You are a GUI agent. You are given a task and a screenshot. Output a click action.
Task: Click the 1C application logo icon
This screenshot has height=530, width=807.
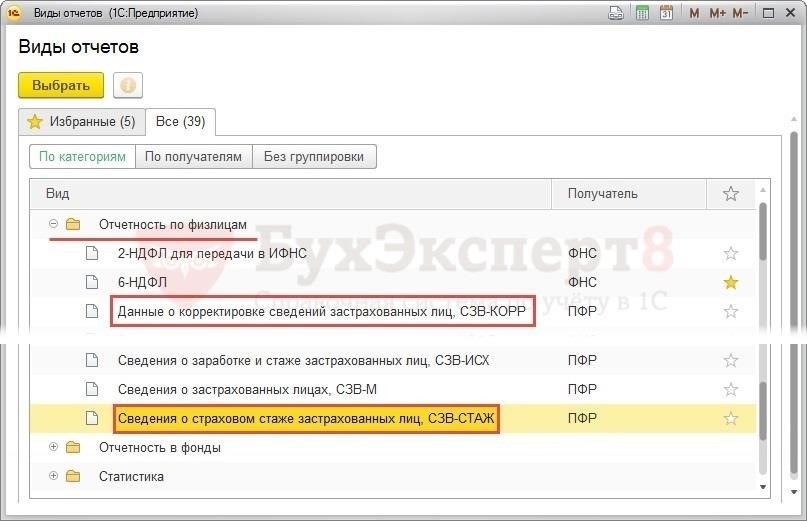point(14,13)
